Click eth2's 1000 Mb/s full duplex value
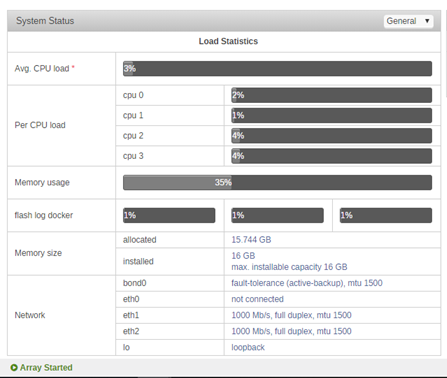The image size is (447, 378). pyautogui.click(x=291, y=331)
